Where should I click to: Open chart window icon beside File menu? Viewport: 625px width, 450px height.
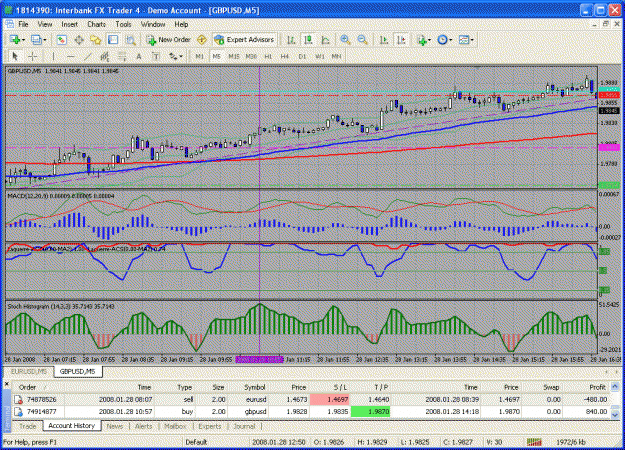pyautogui.click(x=10, y=24)
